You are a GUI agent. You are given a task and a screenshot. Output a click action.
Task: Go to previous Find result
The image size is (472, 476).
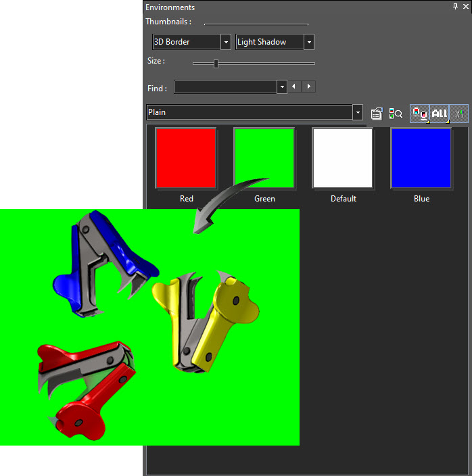[294, 87]
